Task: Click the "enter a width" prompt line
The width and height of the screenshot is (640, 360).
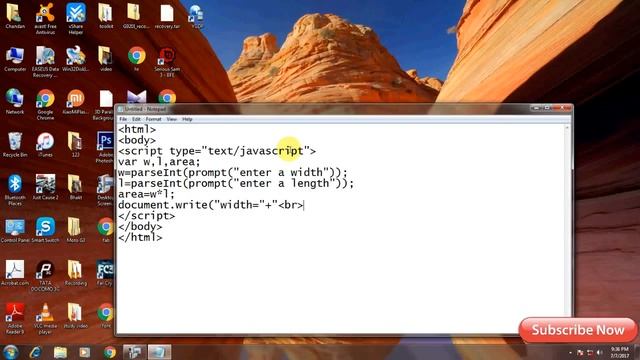Action: [x=233, y=173]
